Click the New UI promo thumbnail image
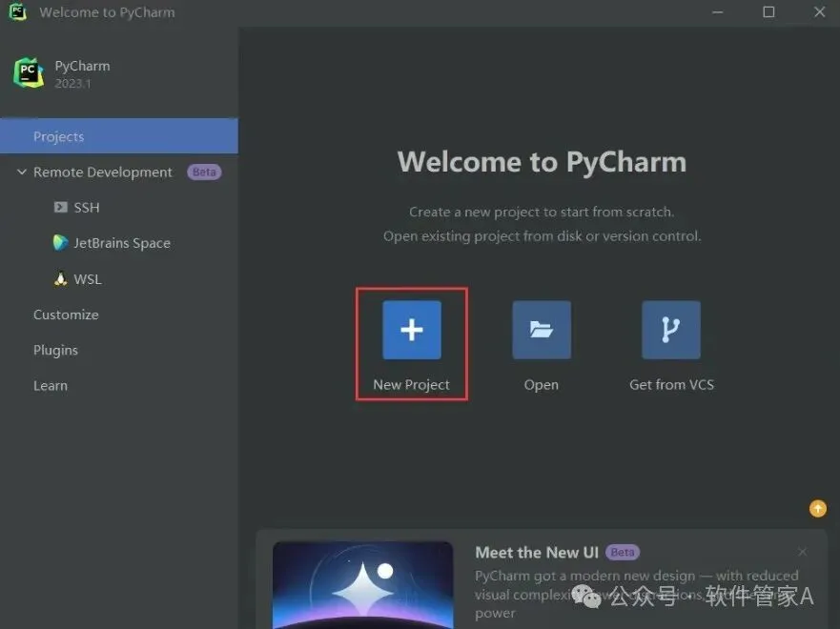 [x=362, y=585]
